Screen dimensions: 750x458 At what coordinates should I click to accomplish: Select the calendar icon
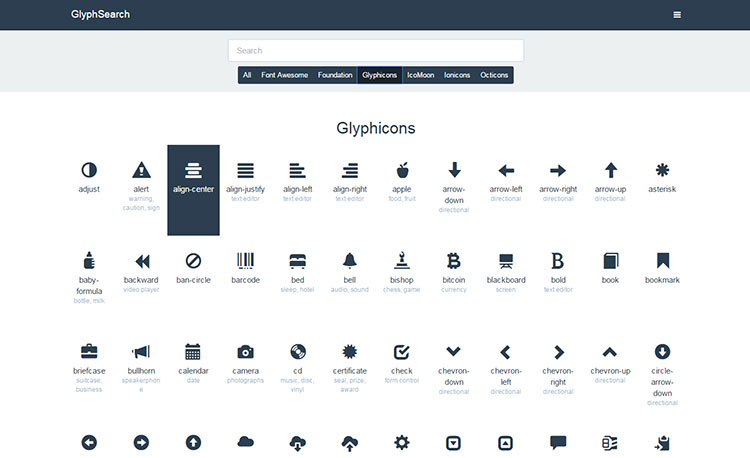(193, 351)
